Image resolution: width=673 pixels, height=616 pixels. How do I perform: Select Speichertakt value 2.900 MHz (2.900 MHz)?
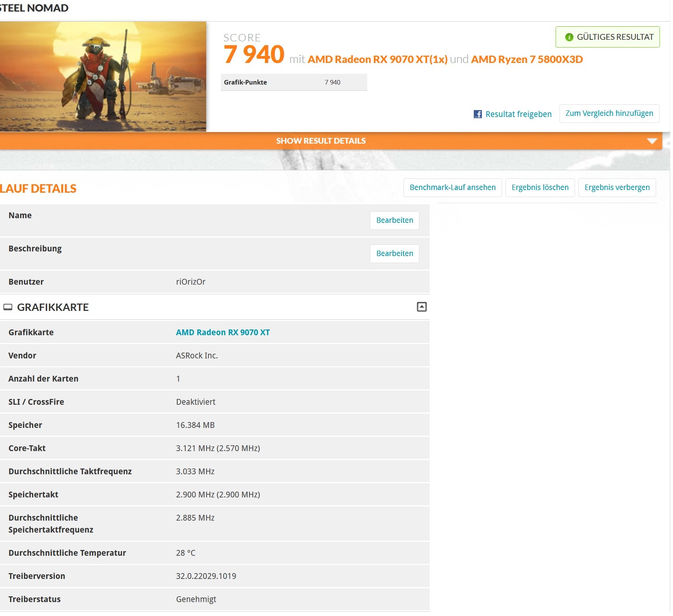218,494
